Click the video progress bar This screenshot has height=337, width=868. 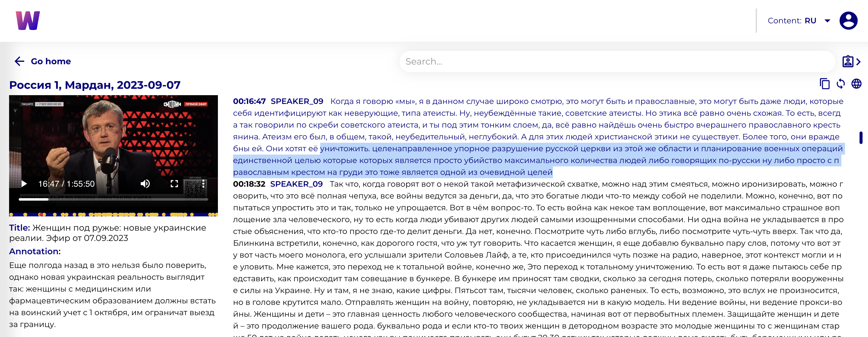(113, 199)
